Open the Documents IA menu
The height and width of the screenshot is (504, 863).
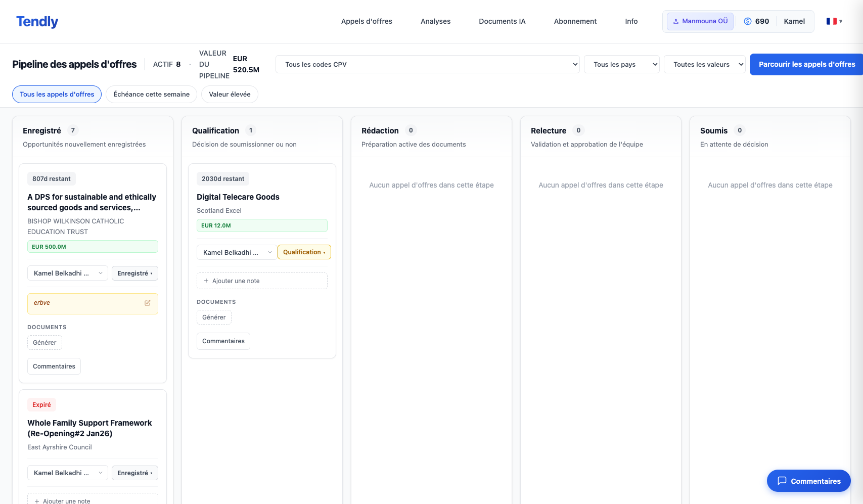click(502, 21)
